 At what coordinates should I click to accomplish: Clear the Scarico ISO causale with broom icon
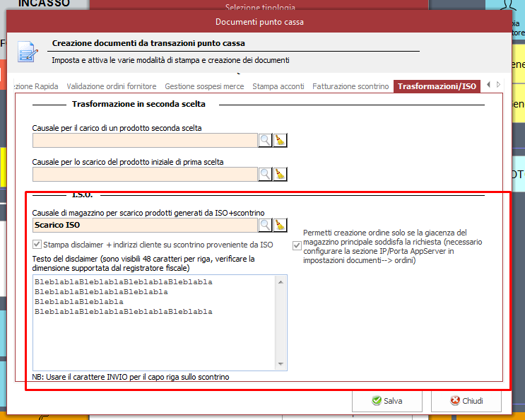tap(280, 225)
